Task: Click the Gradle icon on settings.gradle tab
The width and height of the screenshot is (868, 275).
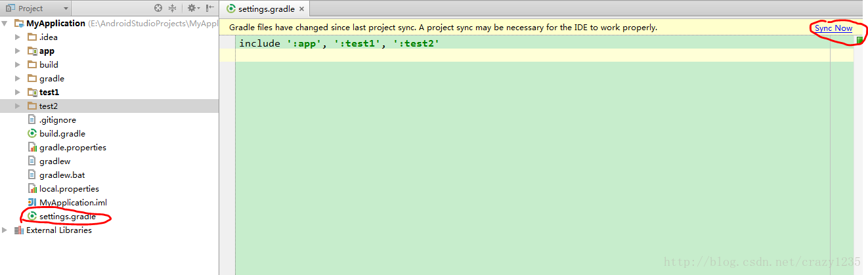Action: [x=231, y=9]
